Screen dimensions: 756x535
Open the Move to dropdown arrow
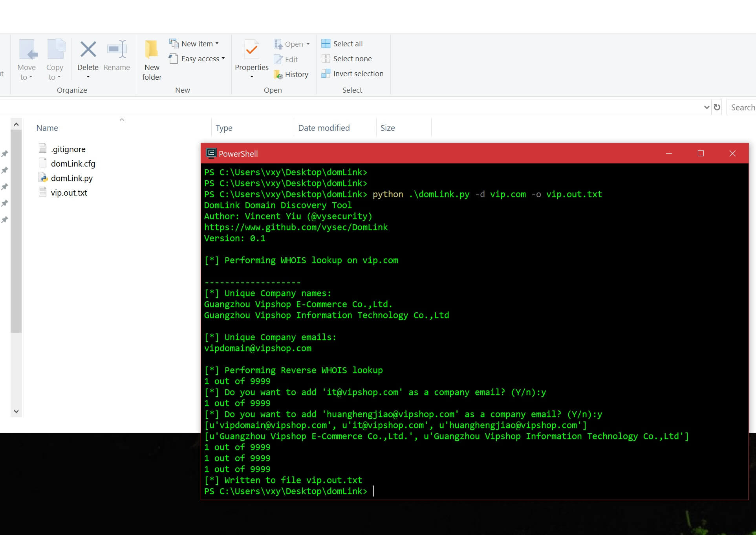(31, 77)
